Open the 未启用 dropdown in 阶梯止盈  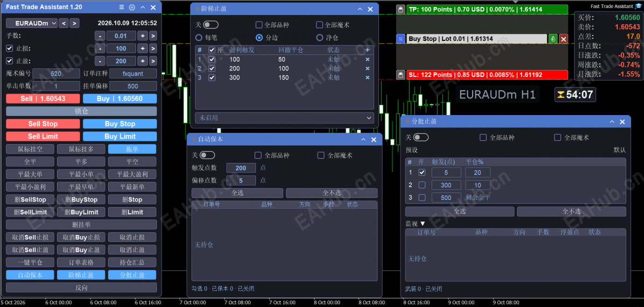point(284,118)
